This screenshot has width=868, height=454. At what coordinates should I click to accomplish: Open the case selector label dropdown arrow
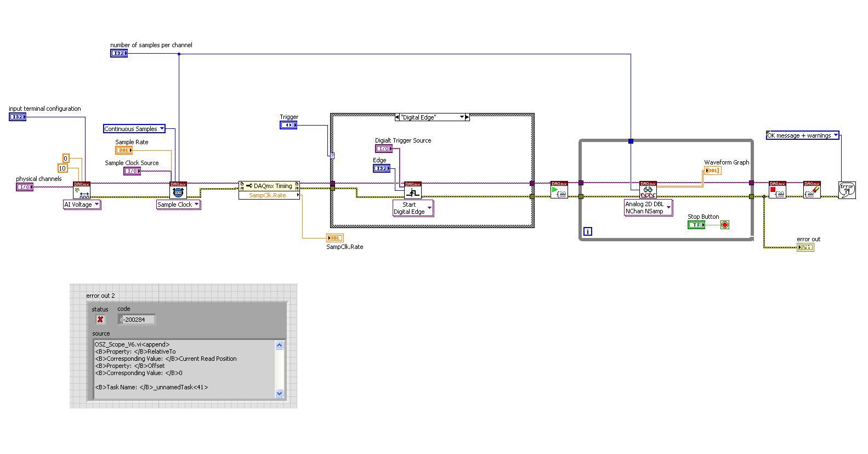tap(462, 117)
